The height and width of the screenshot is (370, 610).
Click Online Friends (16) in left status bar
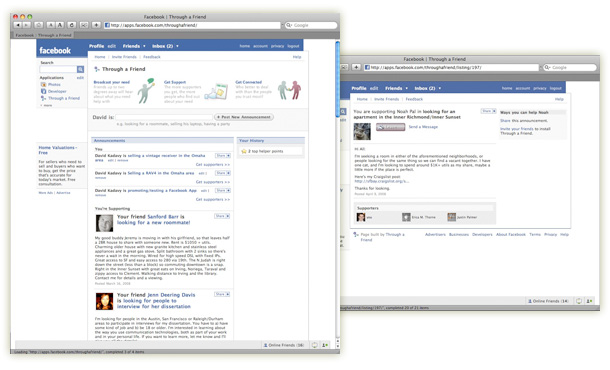point(284,345)
